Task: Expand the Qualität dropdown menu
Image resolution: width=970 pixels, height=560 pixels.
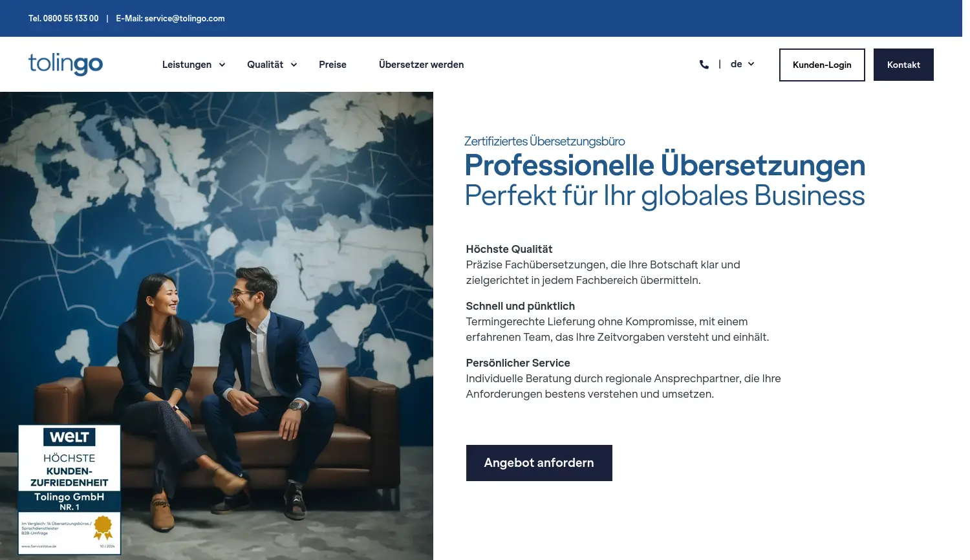Action: (265, 64)
